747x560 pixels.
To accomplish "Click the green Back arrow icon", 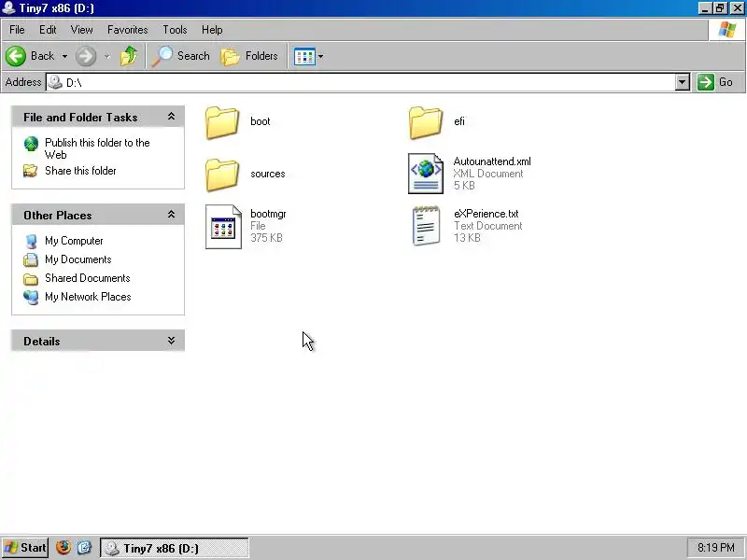I will 16,56.
